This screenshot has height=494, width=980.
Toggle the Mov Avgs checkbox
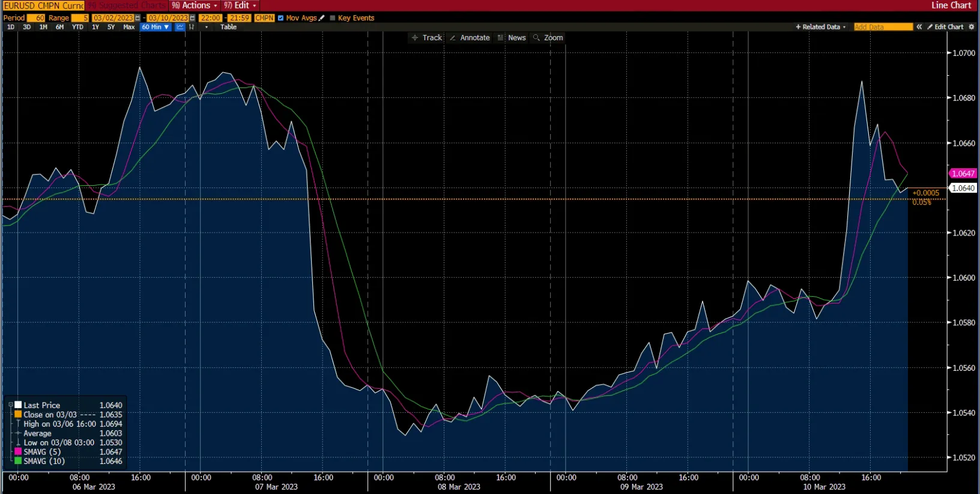pos(281,18)
